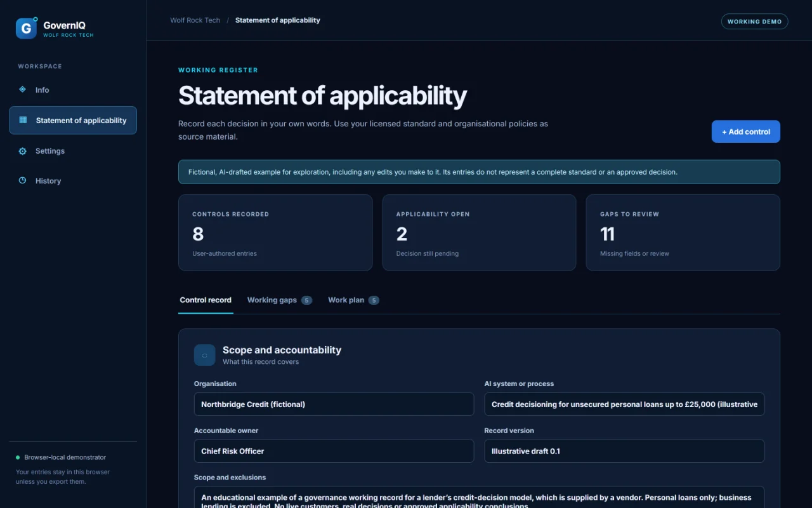Open the Info page in sidebar
812x508 pixels.
(x=73, y=90)
